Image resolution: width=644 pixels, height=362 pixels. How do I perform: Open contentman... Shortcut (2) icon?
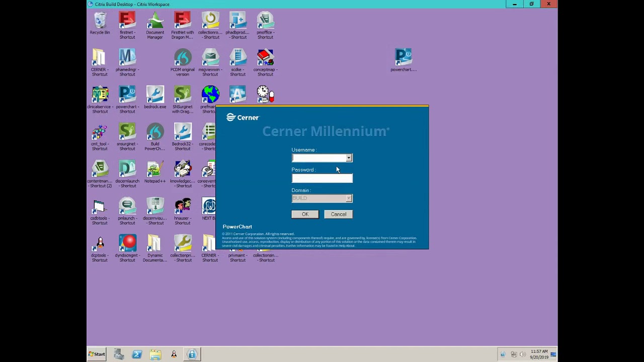(x=100, y=174)
